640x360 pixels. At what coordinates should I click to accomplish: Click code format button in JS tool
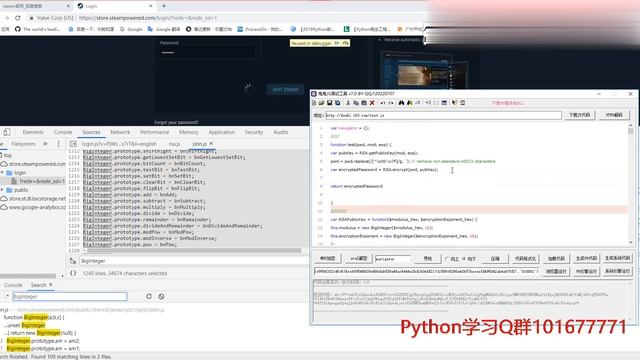pos(525,258)
